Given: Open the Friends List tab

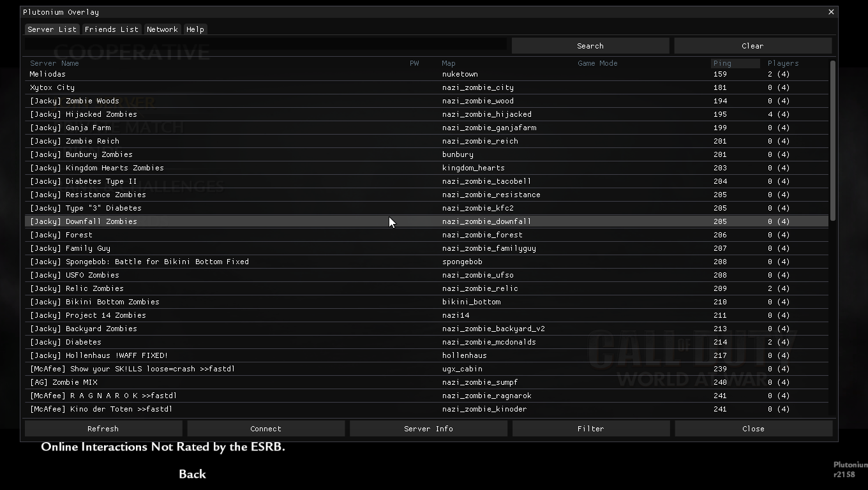Looking at the screenshot, I should [x=112, y=29].
